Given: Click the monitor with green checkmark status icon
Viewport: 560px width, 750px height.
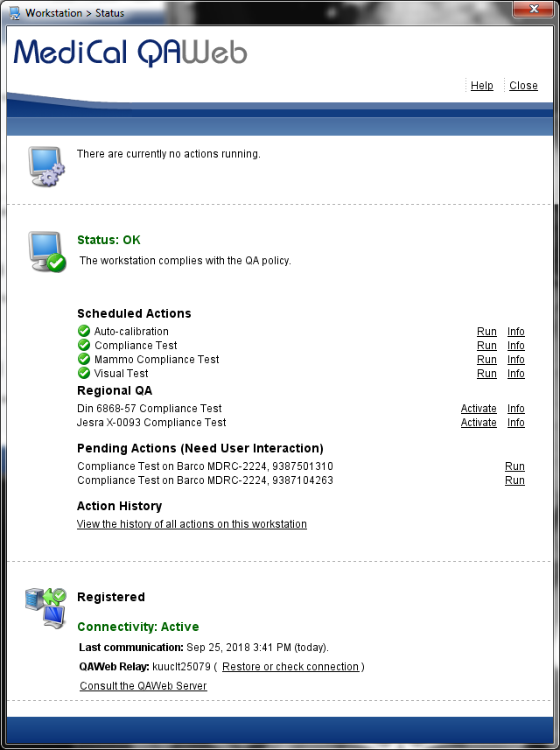Looking at the screenshot, I should (x=47, y=252).
